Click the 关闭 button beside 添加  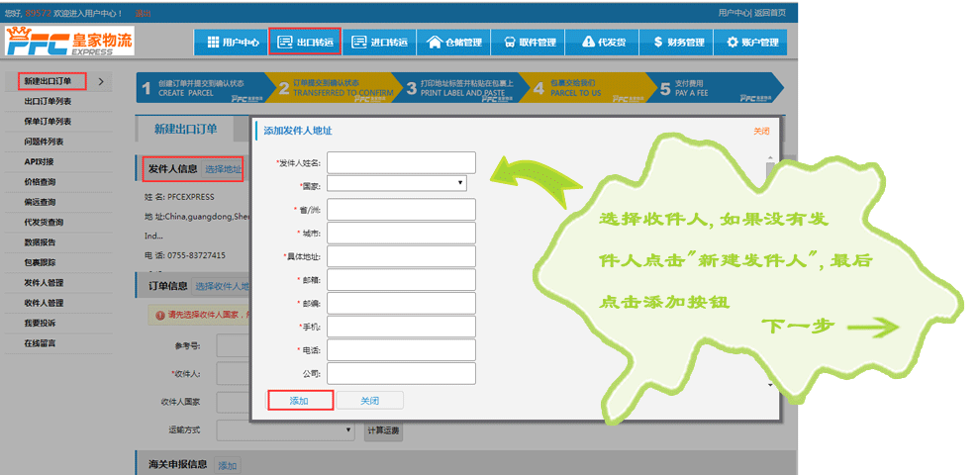pyautogui.click(x=370, y=401)
